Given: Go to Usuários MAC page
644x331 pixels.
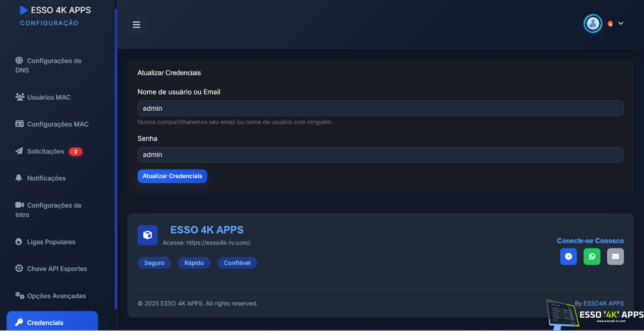Looking at the screenshot, I should [x=48, y=97].
